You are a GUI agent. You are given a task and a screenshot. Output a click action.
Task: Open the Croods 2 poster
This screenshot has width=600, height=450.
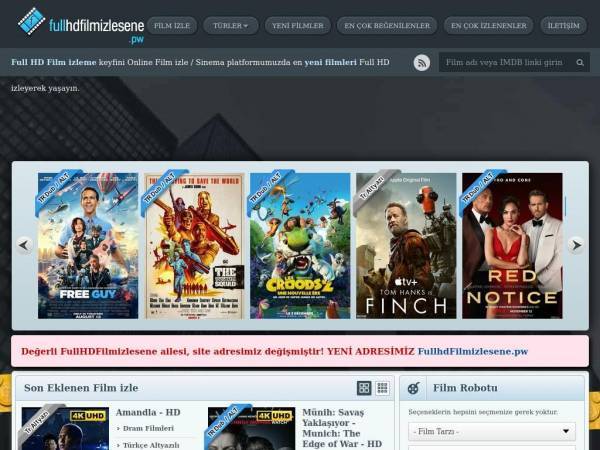300,246
